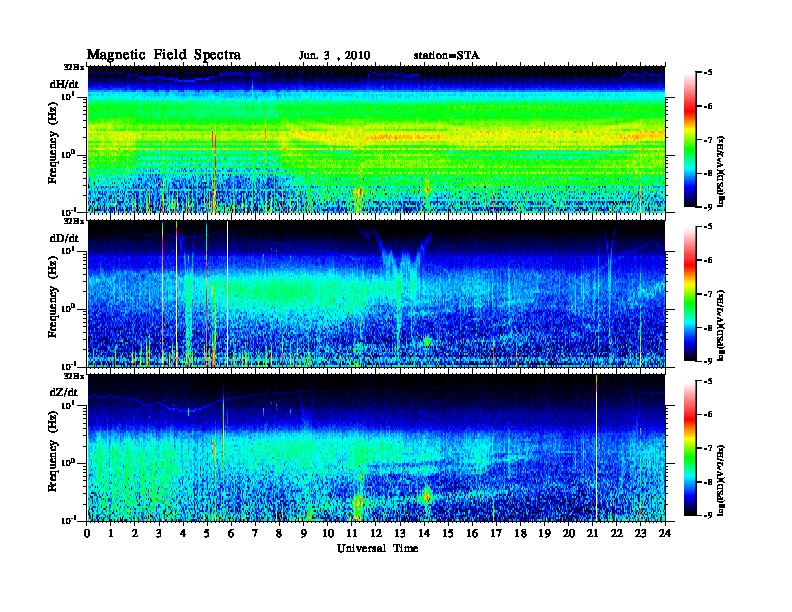Click the hour 20 tick label on the time axis
792x612 pixels.
click(569, 533)
